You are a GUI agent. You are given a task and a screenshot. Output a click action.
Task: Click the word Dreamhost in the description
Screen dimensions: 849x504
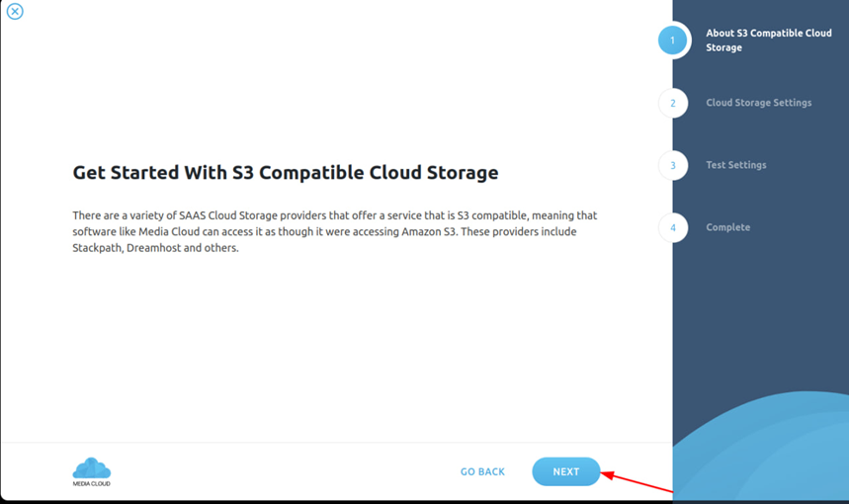point(156,248)
